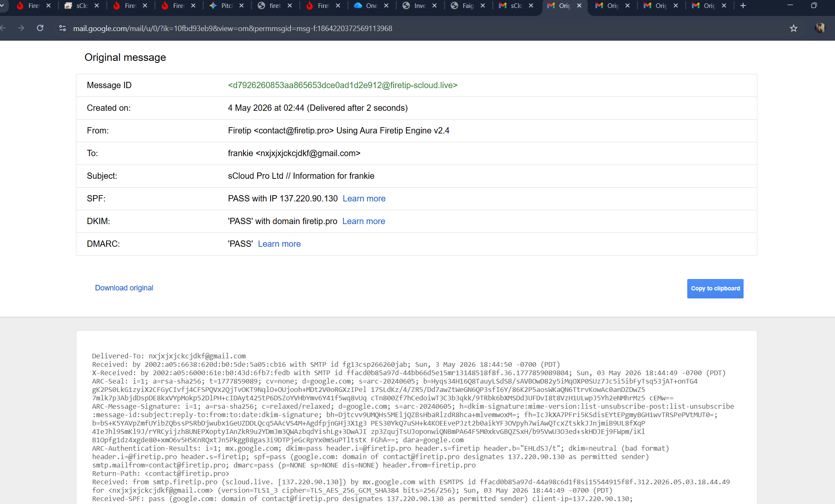Select the Original message heading

pyautogui.click(x=125, y=57)
